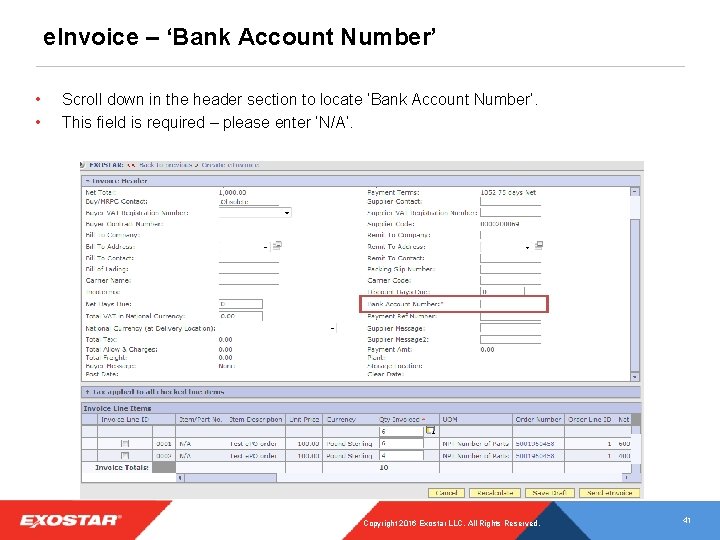This screenshot has height=540, width=720.
Task: Click the Send eInvoice button
Action: click(x=609, y=493)
